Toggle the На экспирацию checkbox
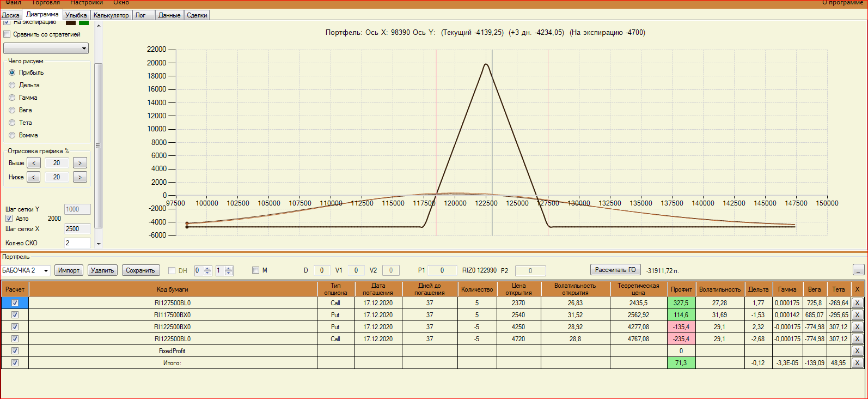Viewport: 868px width, 399px height. [7, 22]
